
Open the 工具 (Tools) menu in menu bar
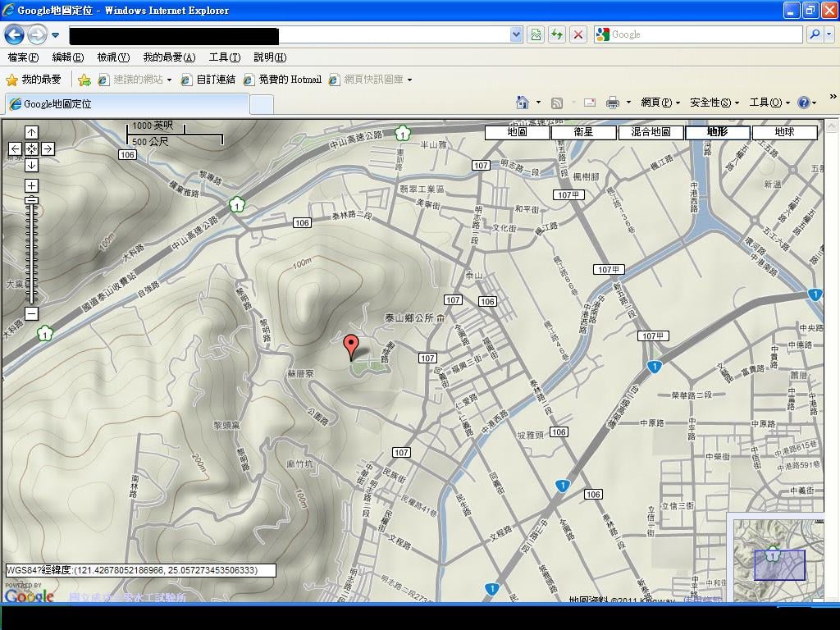pos(224,57)
